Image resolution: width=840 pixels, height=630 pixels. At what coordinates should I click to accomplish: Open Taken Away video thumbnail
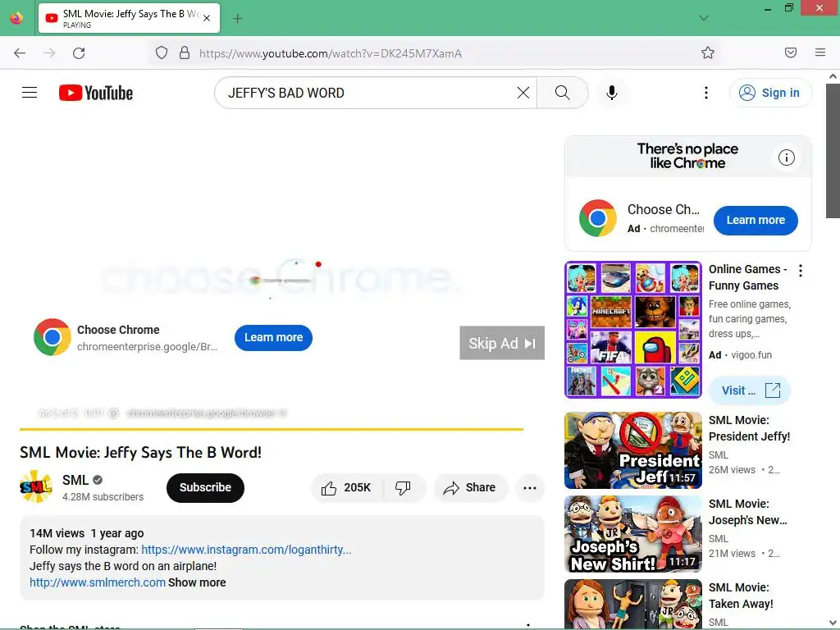[632, 603]
